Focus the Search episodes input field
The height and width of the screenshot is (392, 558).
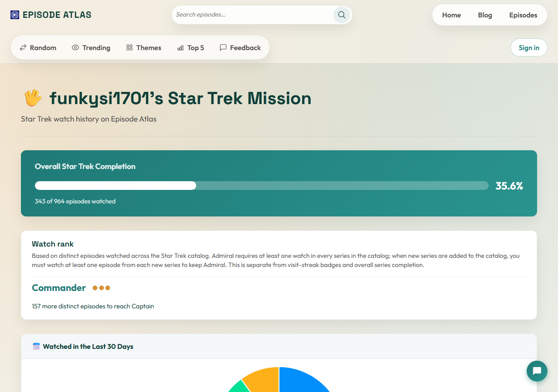[x=253, y=15]
